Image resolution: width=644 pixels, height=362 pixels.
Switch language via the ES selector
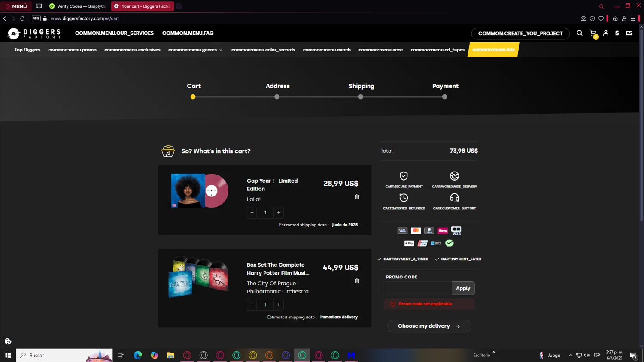point(629,33)
